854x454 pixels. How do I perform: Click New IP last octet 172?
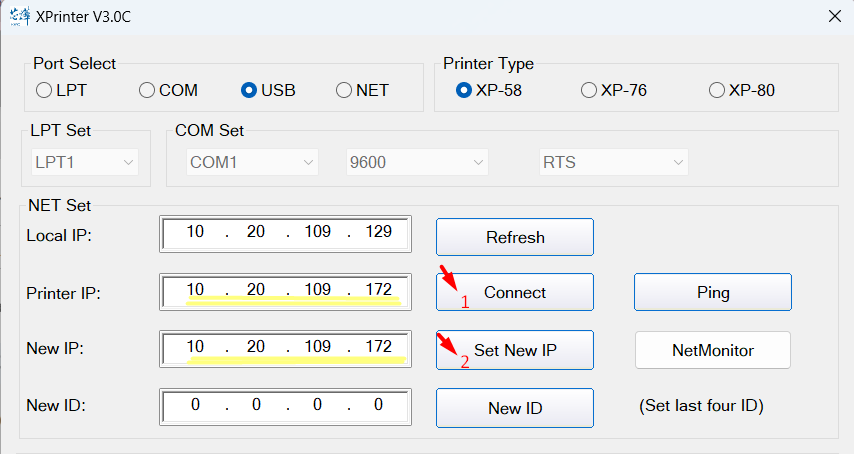click(379, 347)
